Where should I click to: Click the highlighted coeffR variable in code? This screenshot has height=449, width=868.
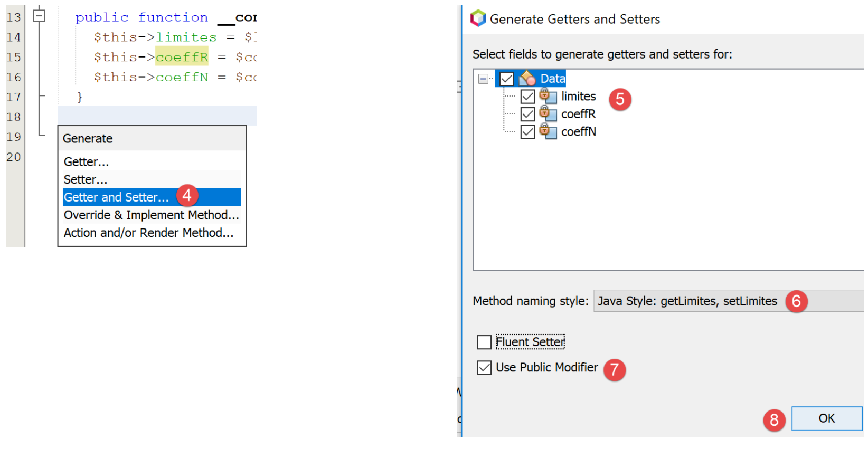point(182,57)
